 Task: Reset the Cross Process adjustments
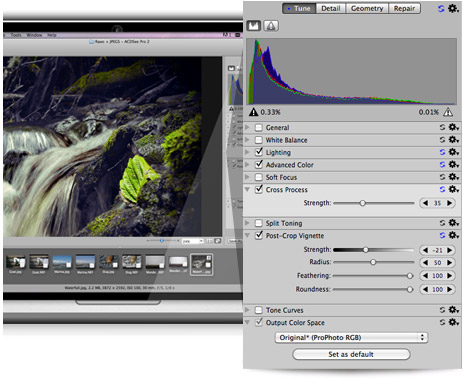[x=442, y=189]
